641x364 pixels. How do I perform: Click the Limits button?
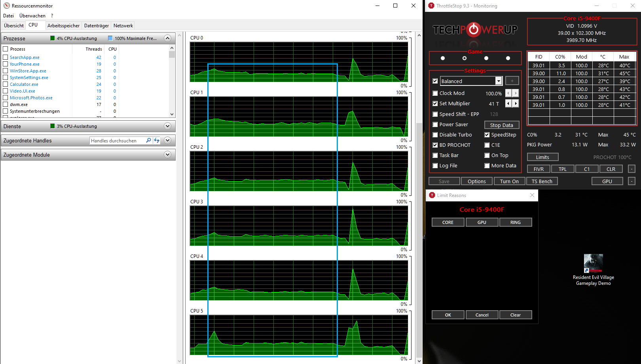(542, 157)
